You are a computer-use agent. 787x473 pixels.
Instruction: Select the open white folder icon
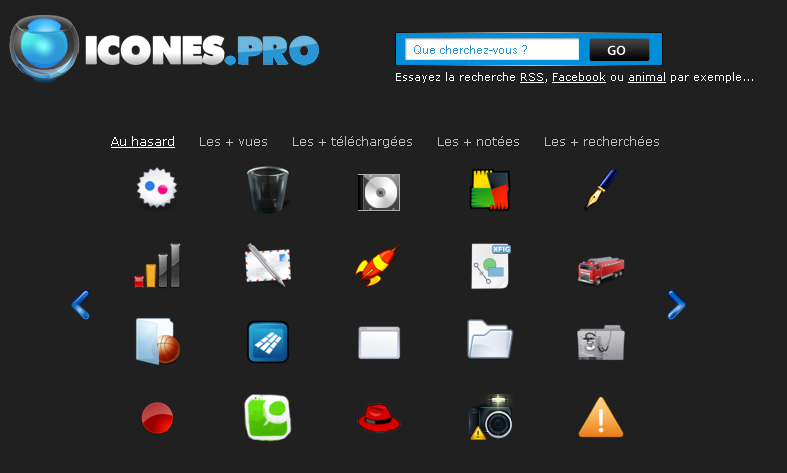click(490, 339)
